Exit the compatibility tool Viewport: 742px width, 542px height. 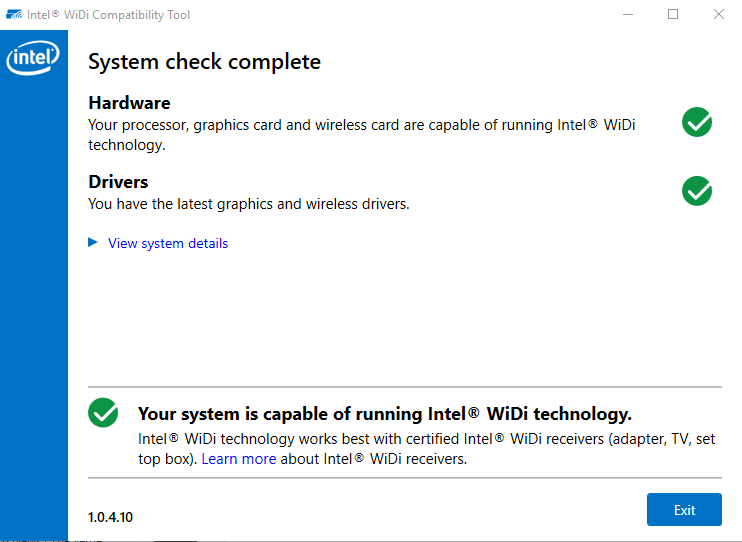[x=684, y=509]
